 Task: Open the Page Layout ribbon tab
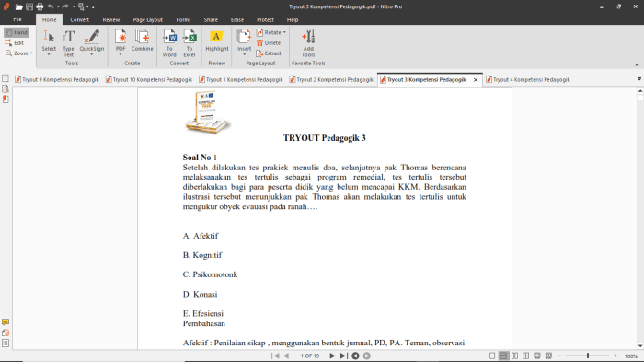148,19
